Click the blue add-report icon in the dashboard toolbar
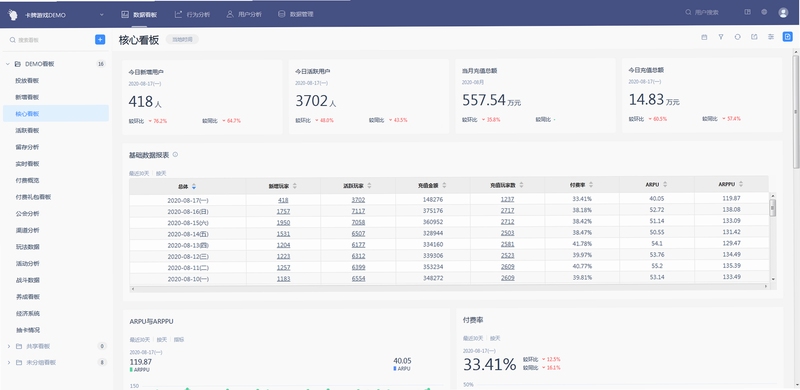Viewport: 800px width, 390px height. pyautogui.click(x=788, y=37)
